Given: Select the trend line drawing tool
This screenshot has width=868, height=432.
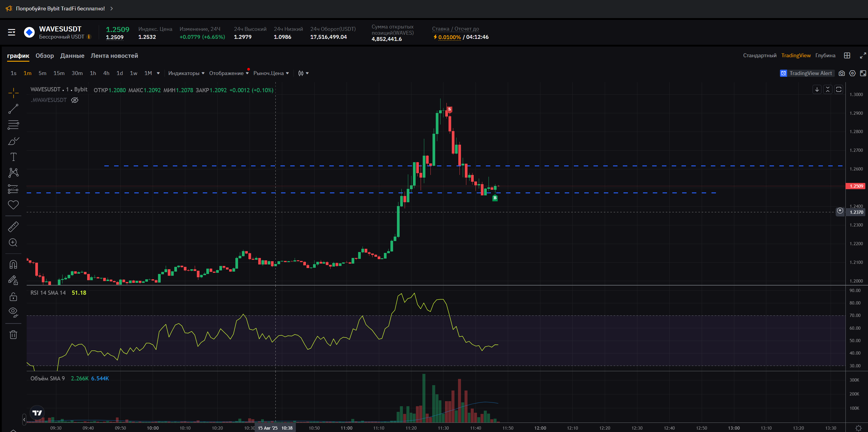Looking at the screenshot, I should click(13, 109).
